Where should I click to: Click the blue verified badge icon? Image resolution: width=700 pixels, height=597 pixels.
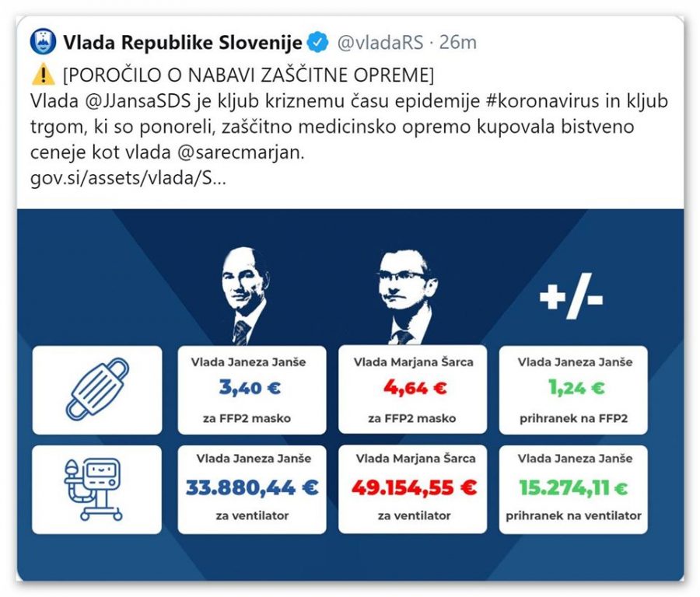click(x=318, y=43)
